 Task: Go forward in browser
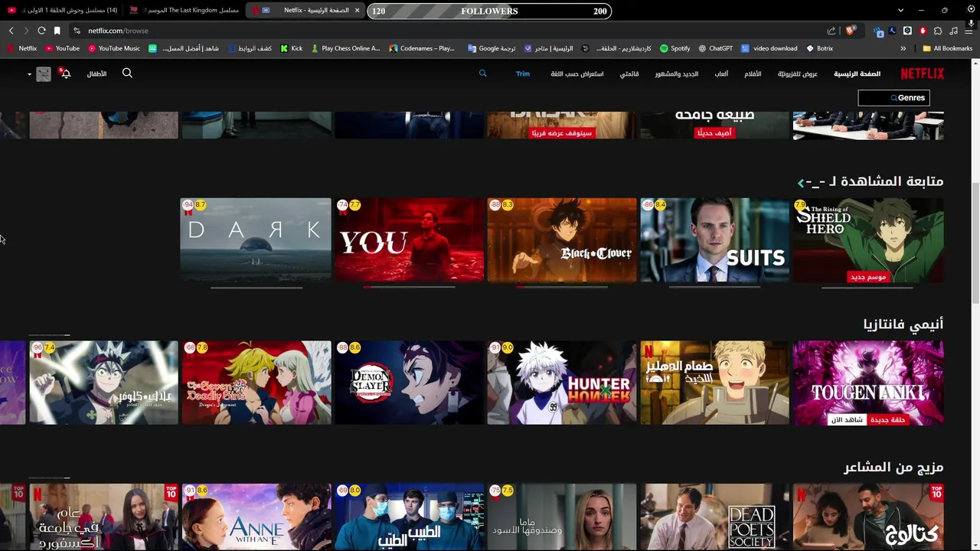pyautogui.click(x=26, y=31)
